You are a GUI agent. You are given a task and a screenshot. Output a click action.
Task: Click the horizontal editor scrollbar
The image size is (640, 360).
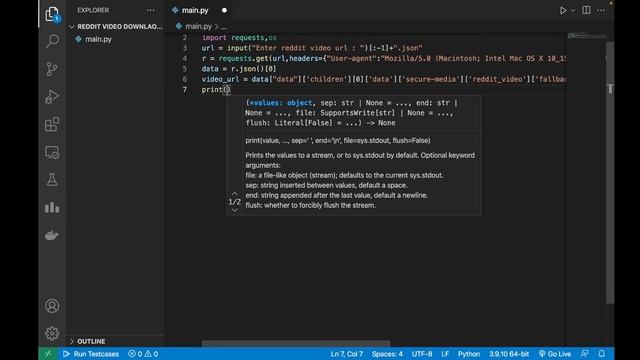pos(296,343)
